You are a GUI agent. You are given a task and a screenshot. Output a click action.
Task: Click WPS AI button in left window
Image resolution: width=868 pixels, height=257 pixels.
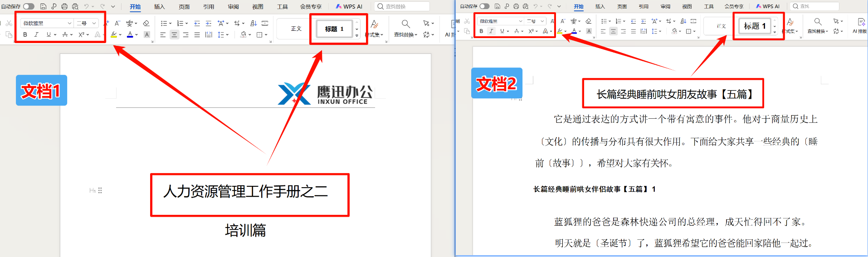pos(349,6)
